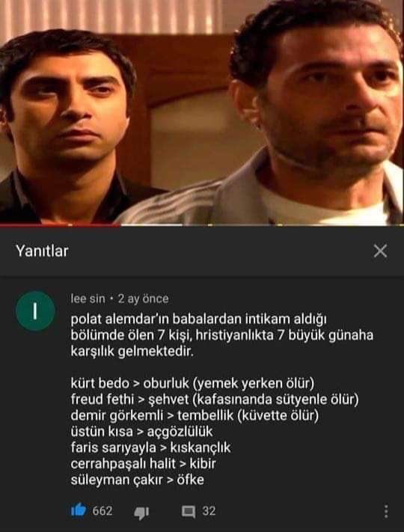Tap the green lee sin avatar

click(x=35, y=311)
